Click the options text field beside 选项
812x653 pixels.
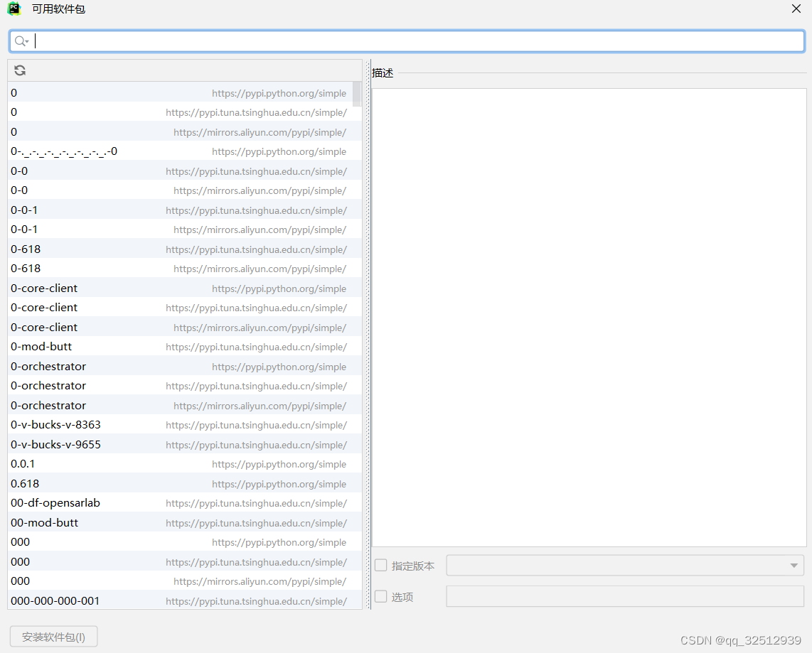pos(624,596)
